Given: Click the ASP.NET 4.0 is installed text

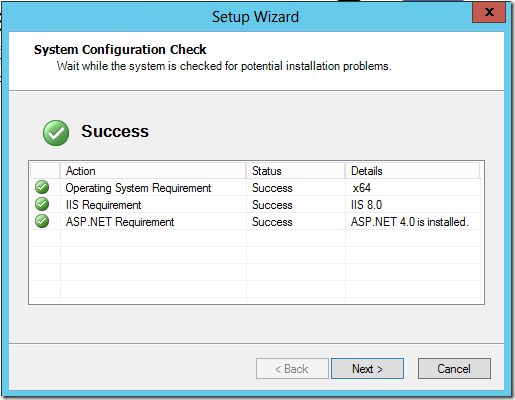Looking at the screenshot, I should point(410,222).
